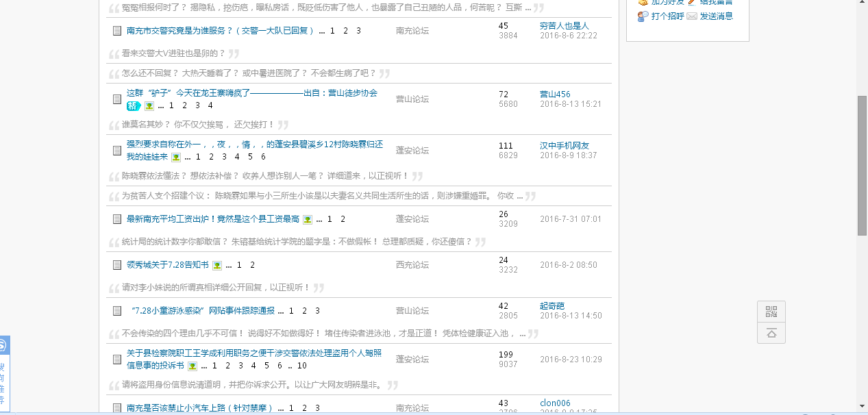Image resolution: width=868 pixels, height=415 pixels.
Task: Go to page 6 of 强烈要求 thread
Action: click(x=263, y=157)
